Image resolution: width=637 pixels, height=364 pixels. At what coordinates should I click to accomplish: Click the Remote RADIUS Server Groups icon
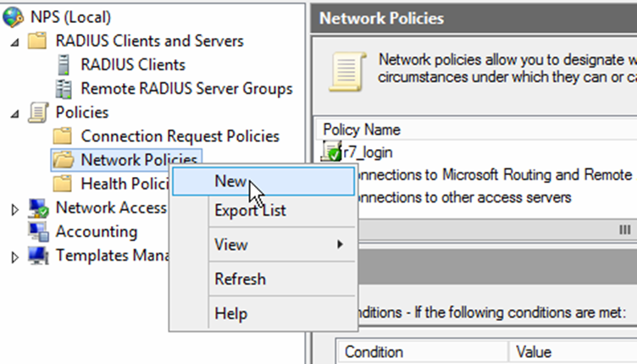click(63, 88)
